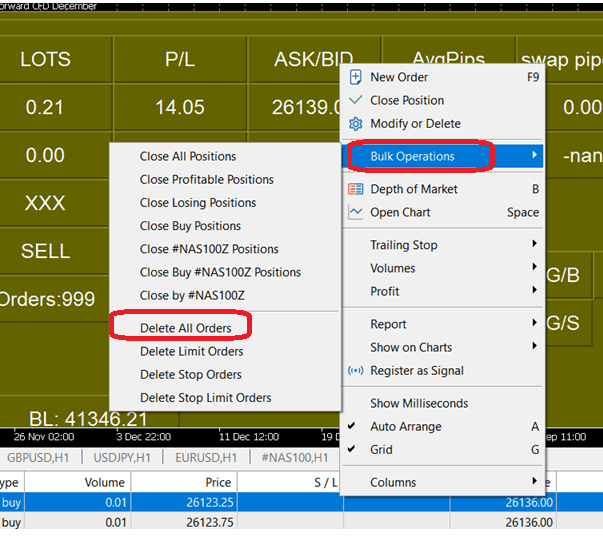Select Open Chart menu entry
This screenshot has width=603, height=553.
click(x=443, y=212)
